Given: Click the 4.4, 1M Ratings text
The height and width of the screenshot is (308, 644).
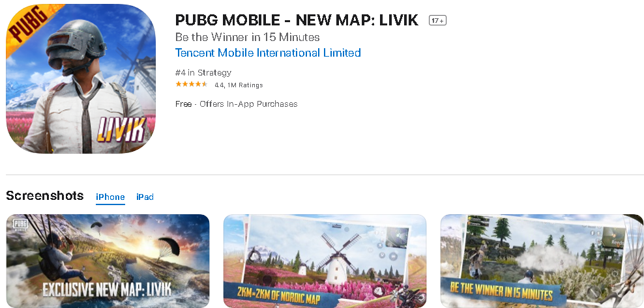Looking at the screenshot, I should coord(239,85).
